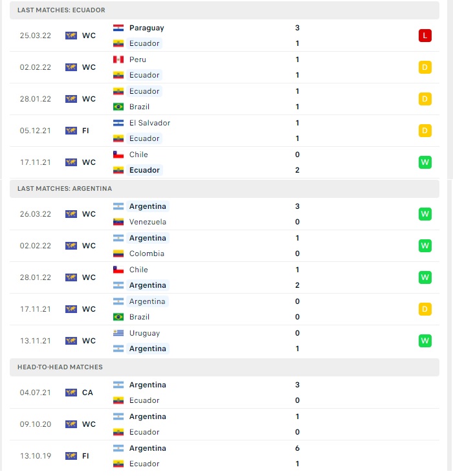Click the green W badge for Chile vs Ecuador
The width and height of the screenshot is (453, 476).
pos(425,162)
